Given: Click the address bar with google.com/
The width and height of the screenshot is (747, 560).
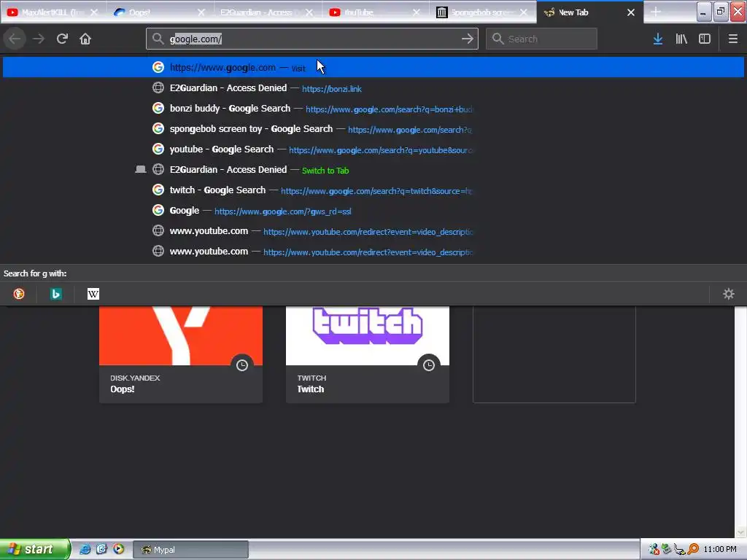Looking at the screenshot, I should 312,39.
